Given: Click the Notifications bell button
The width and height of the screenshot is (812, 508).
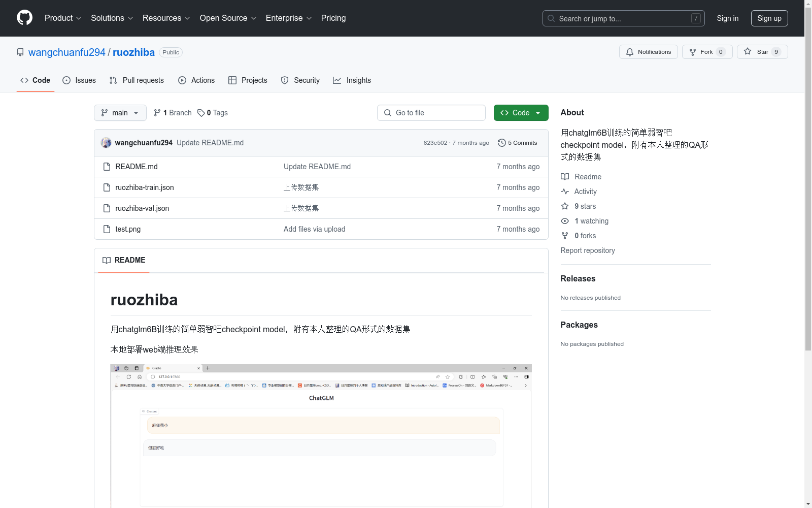Looking at the screenshot, I should point(648,52).
